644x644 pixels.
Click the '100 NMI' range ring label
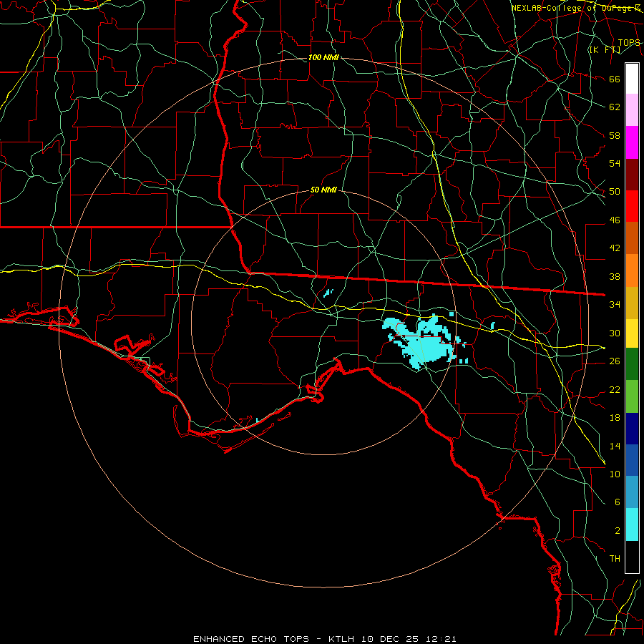pos(323,57)
